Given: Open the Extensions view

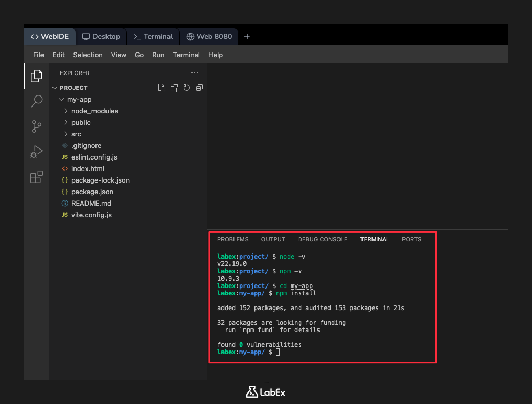Looking at the screenshot, I should pyautogui.click(x=36, y=177).
